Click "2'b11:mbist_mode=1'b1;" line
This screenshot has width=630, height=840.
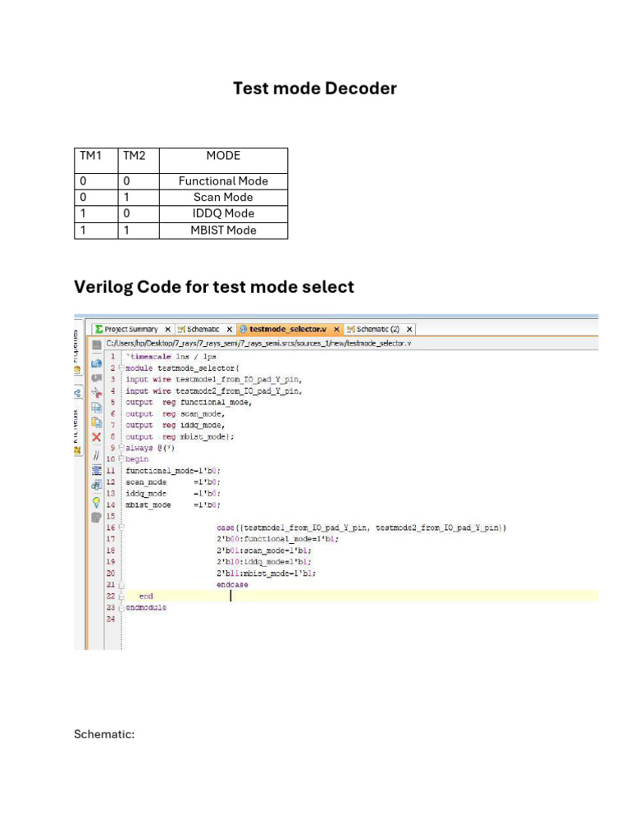click(267, 573)
